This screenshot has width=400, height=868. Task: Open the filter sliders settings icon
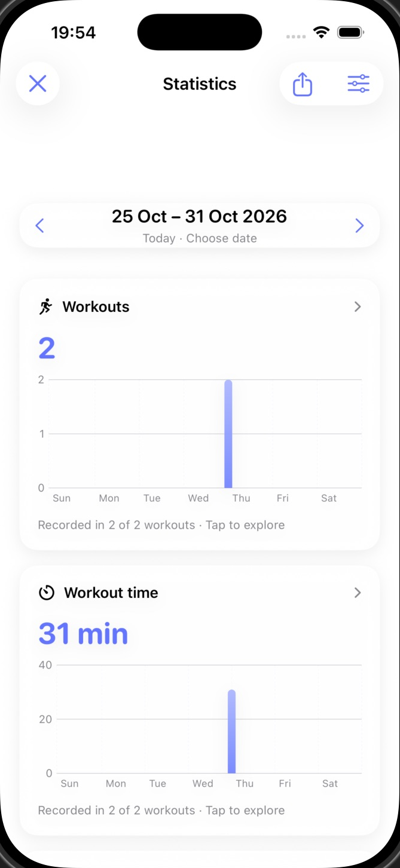(x=359, y=84)
